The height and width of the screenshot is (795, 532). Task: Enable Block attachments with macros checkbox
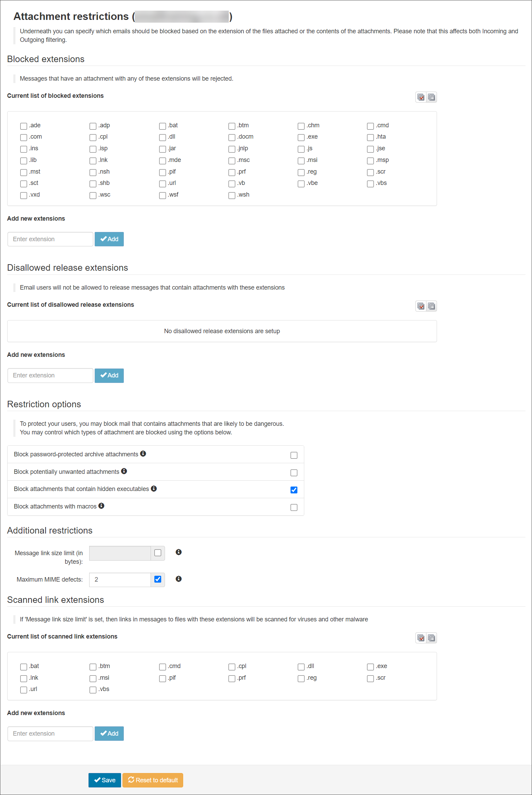click(x=294, y=507)
